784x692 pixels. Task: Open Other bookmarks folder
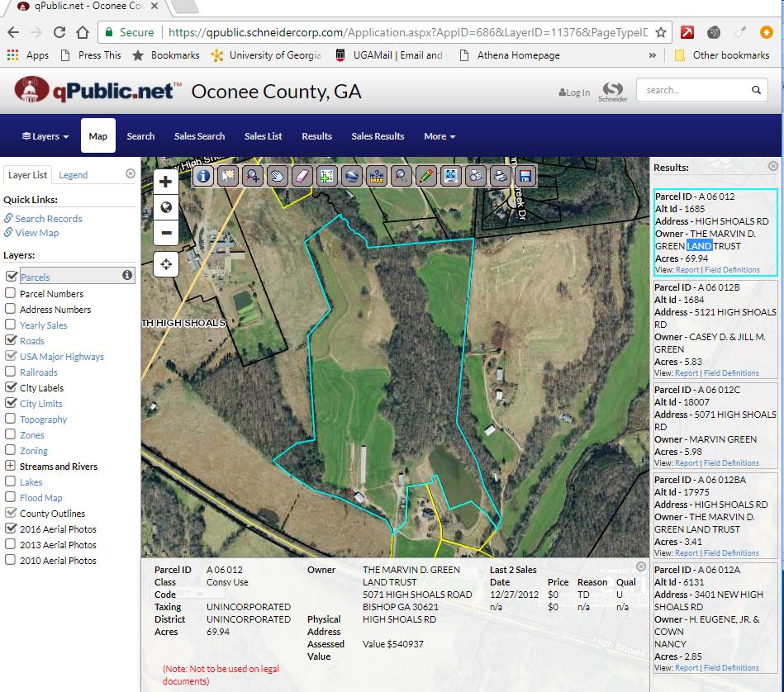coord(722,55)
